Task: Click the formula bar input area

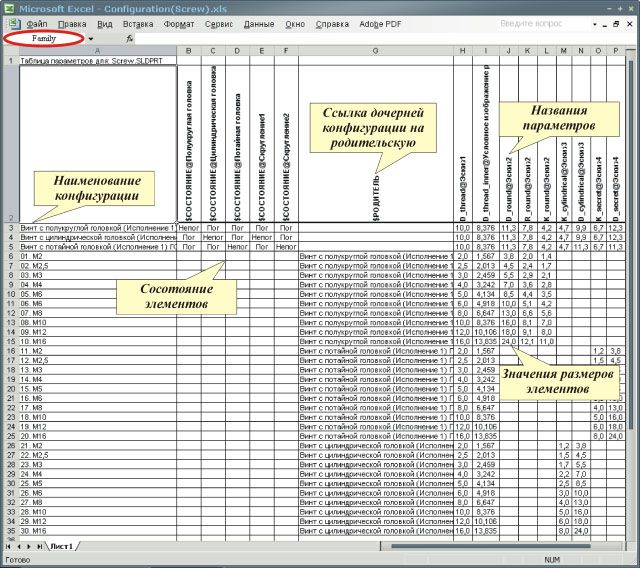Action: coord(380,39)
